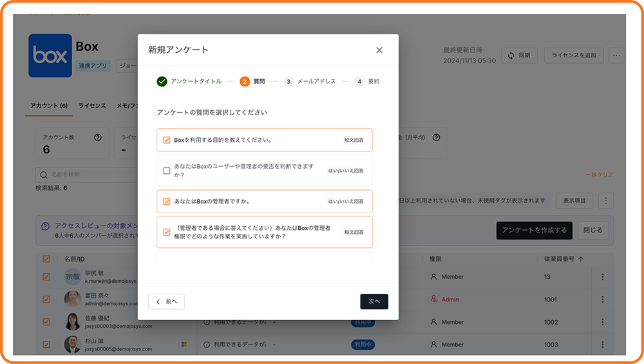Viewport: 644px width, 364px height.
Task: Click the アクセスレビュー banner question icon
Action: click(x=46, y=226)
